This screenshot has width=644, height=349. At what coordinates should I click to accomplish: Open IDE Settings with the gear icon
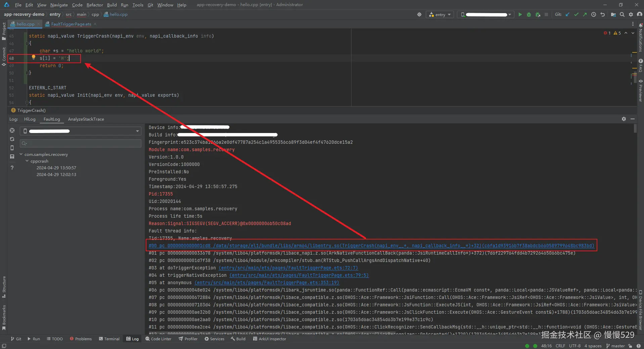click(x=631, y=14)
